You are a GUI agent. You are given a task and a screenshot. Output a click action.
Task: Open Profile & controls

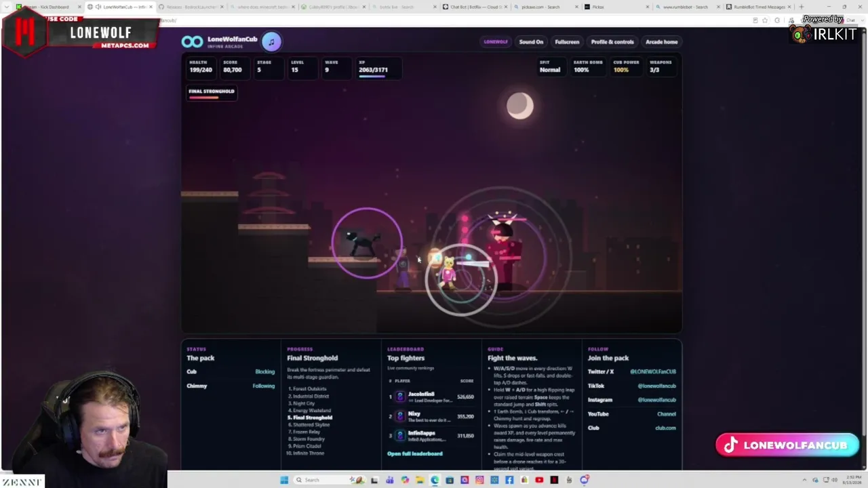(x=612, y=42)
